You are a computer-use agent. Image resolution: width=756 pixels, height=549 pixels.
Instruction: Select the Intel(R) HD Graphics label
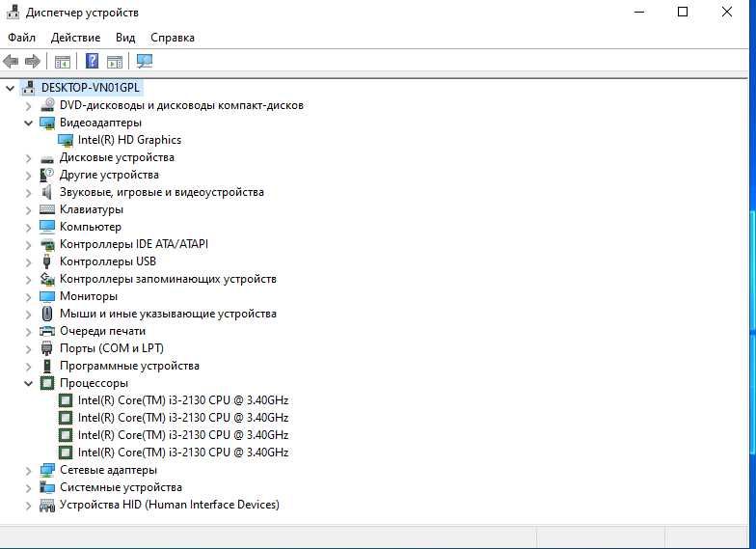[x=129, y=140]
